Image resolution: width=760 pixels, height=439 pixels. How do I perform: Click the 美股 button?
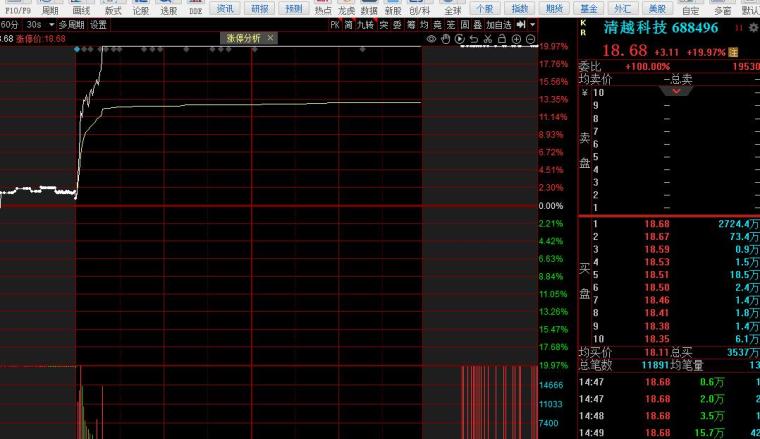(657, 9)
